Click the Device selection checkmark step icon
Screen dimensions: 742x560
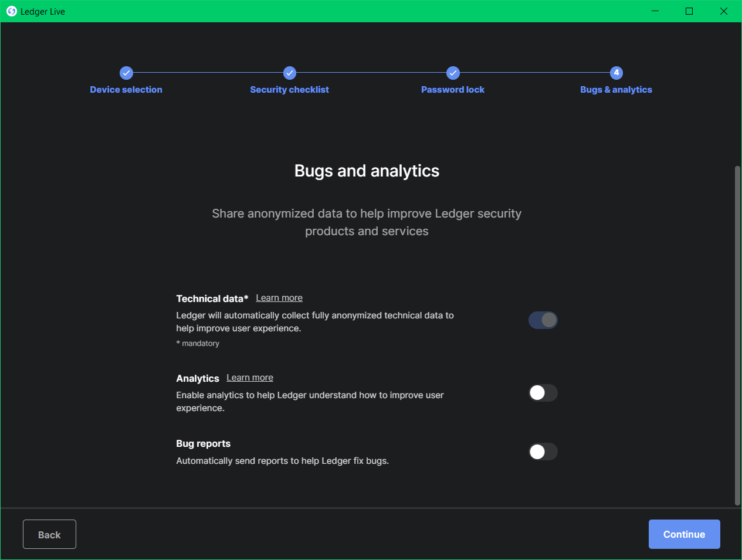[126, 73]
